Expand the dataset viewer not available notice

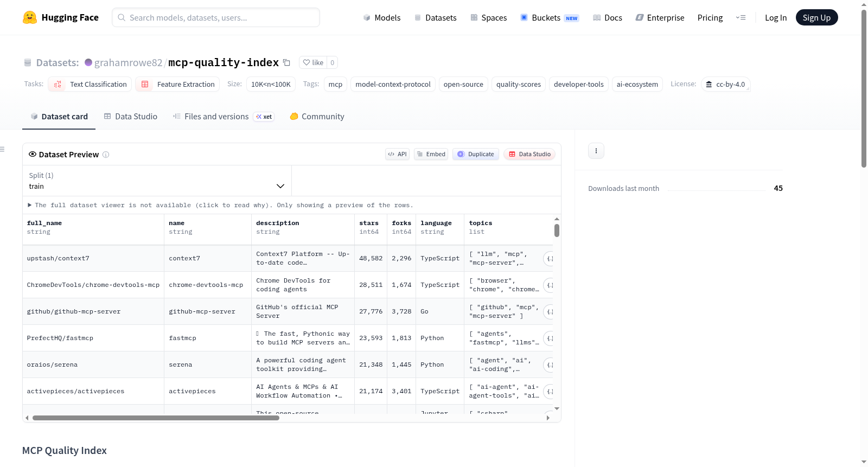tap(220, 205)
